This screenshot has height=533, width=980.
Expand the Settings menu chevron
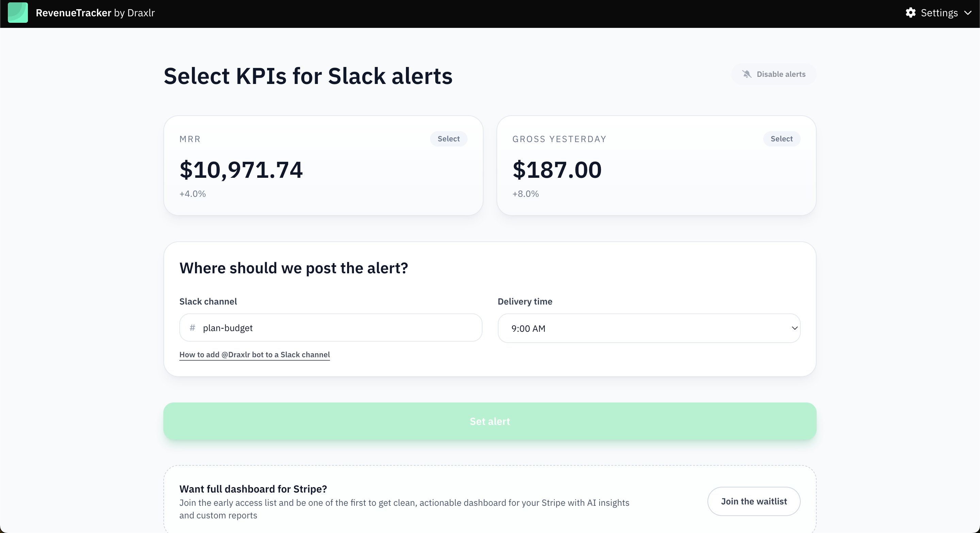(968, 13)
